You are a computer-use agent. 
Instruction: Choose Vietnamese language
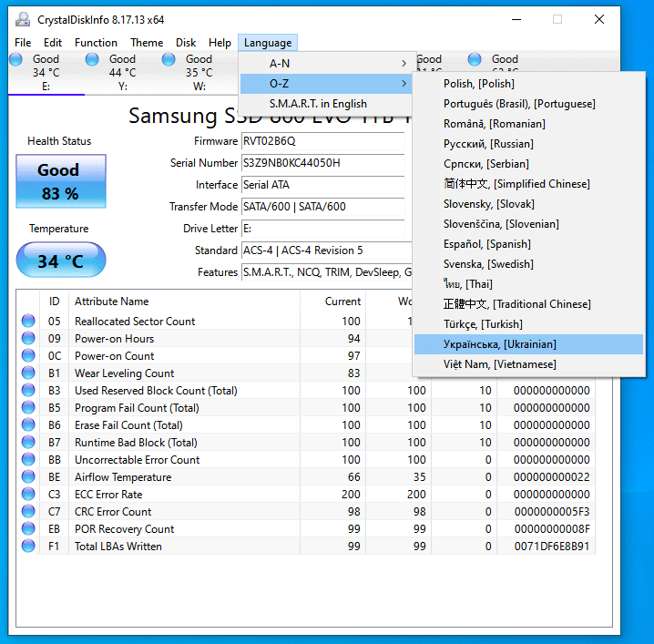pos(528,364)
